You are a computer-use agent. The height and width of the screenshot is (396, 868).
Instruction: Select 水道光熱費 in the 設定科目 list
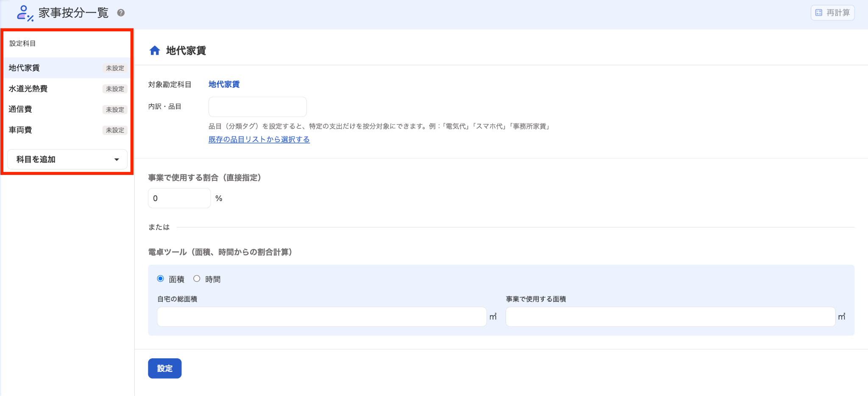point(67,89)
